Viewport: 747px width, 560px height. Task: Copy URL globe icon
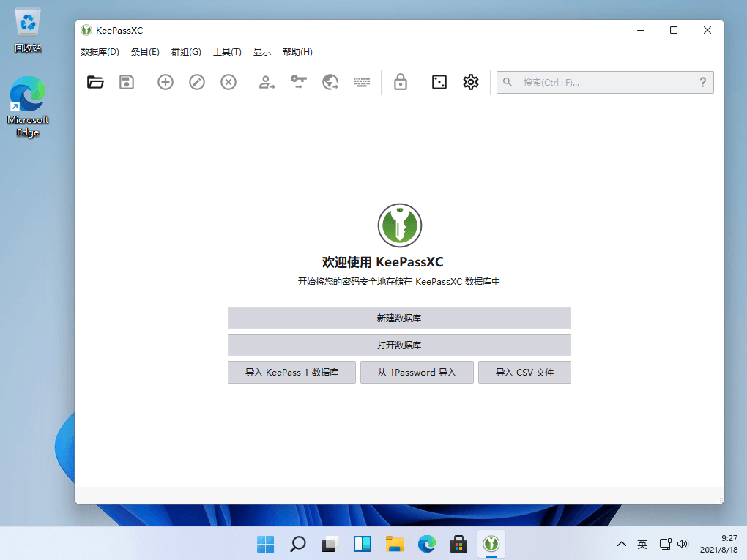coord(330,83)
